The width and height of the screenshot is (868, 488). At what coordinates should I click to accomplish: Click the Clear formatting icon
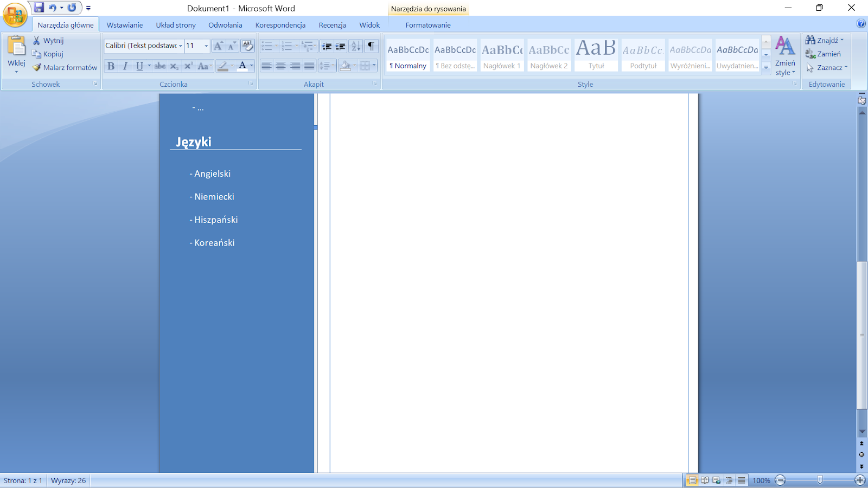(x=247, y=46)
